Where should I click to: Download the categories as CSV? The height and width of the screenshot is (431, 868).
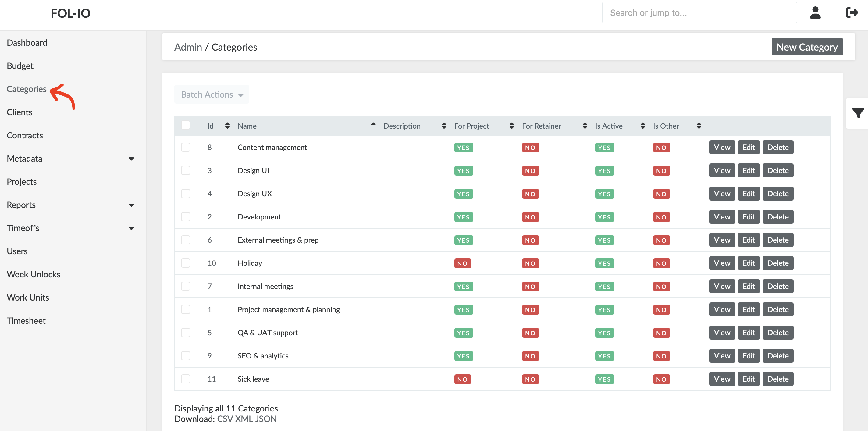(224, 419)
